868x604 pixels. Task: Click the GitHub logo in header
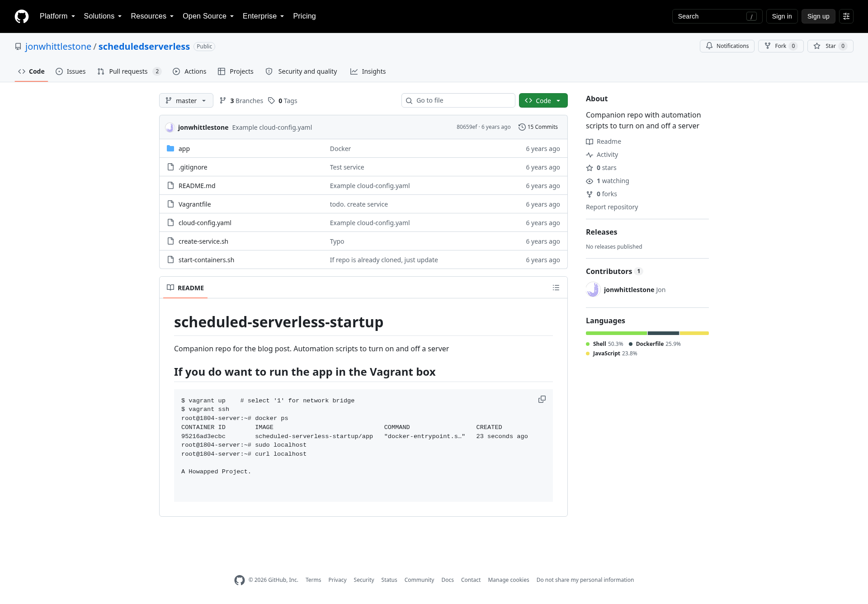click(22, 16)
